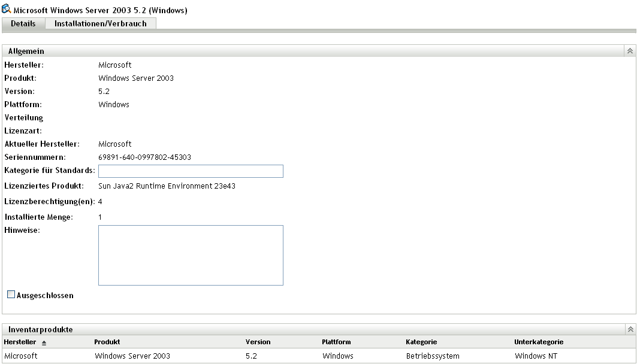Viewport: 637px width, 364px height.
Task: Click the Installierte Menge value 1
Action: [x=100, y=217]
